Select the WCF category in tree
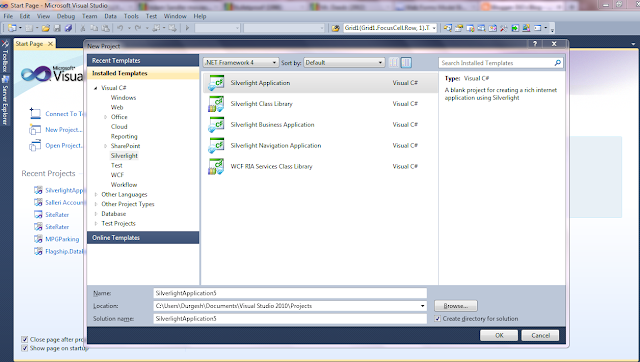The image size is (640, 362). click(117, 175)
